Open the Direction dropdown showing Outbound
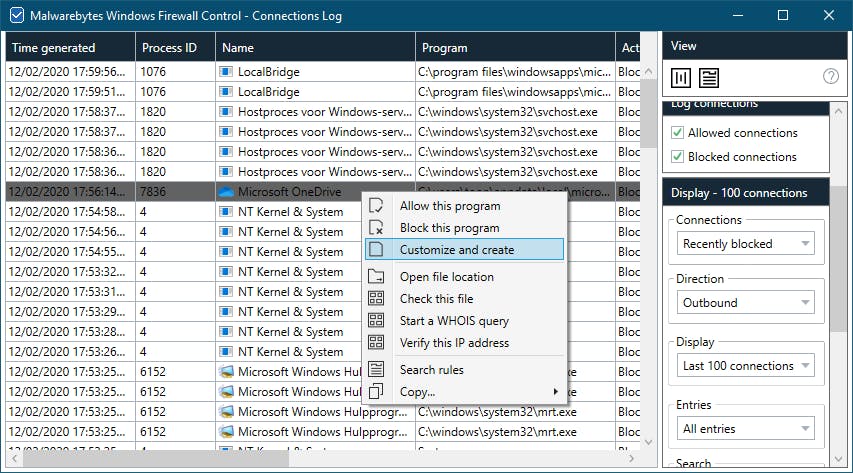853x473 pixels. [x=747, y=303]
